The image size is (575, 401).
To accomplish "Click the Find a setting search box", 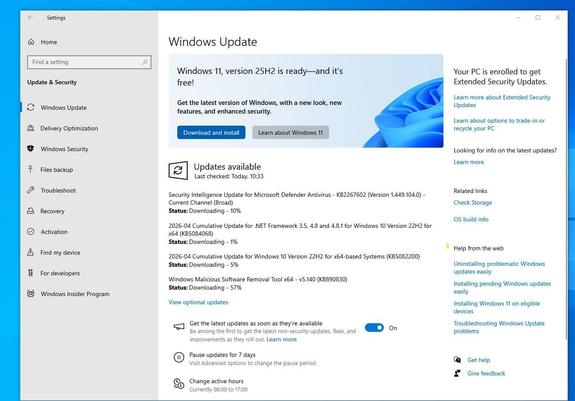I will 89,62.
